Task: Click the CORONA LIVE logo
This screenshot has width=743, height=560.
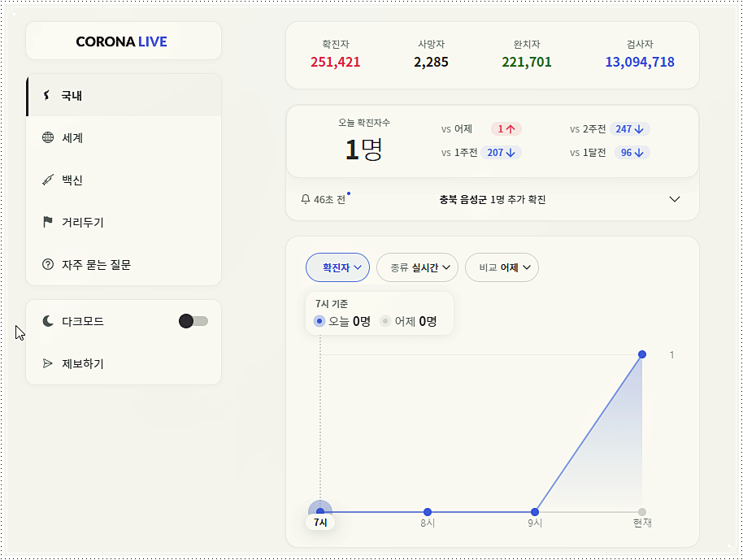Action: coord(121,41)
